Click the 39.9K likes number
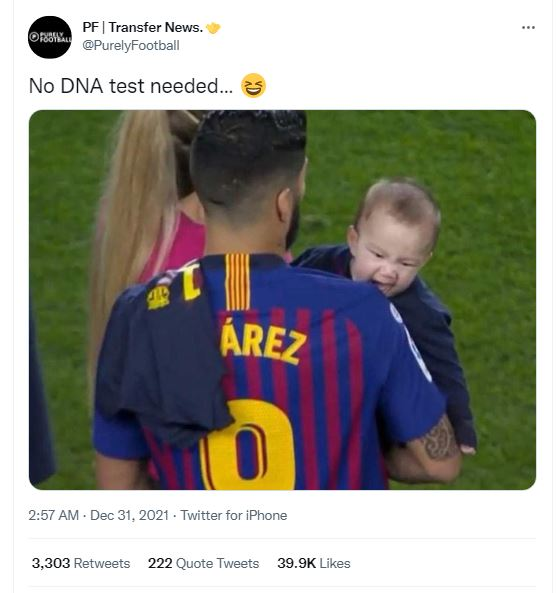The height and width of the screenshot is (593, 558). click(297, 563)
